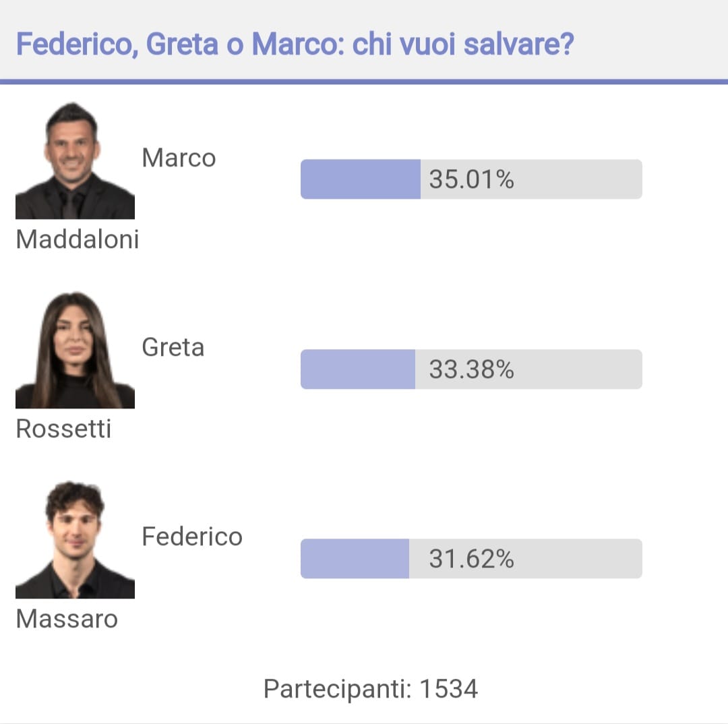This screenshot has height=724, width=728.
Task: Click the "Marco" first name label
Action: (x=179, y=158)
